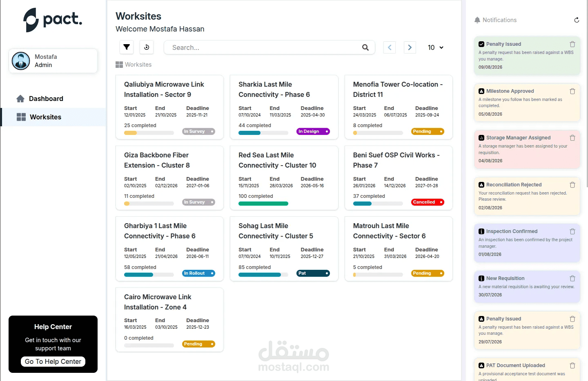Open Sharkia Last Mile Connectivity card
The image size is (588, 381).
tap(284, 107)
